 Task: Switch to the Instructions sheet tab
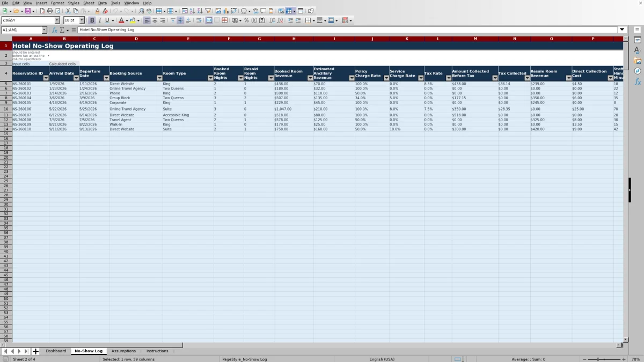click(157, 351)
